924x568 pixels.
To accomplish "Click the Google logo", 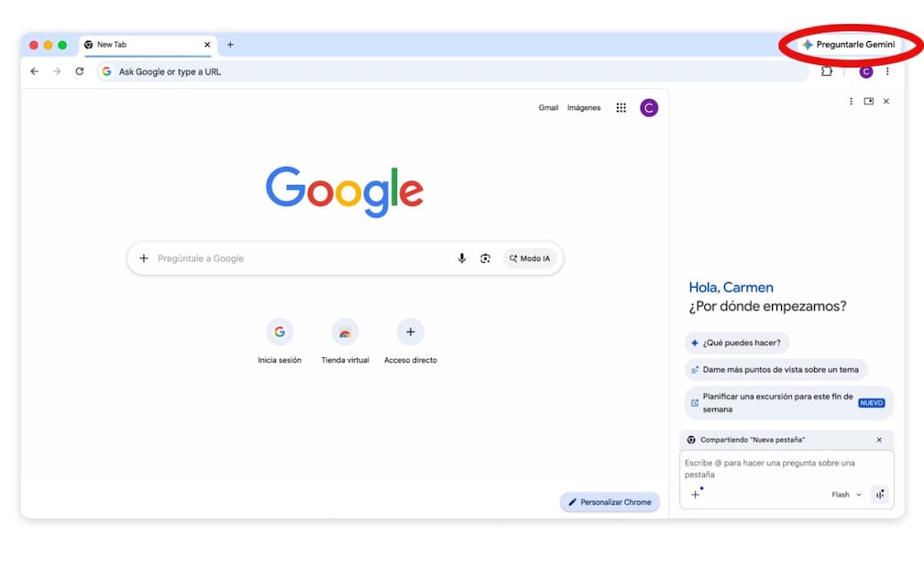I will point(345,191).
